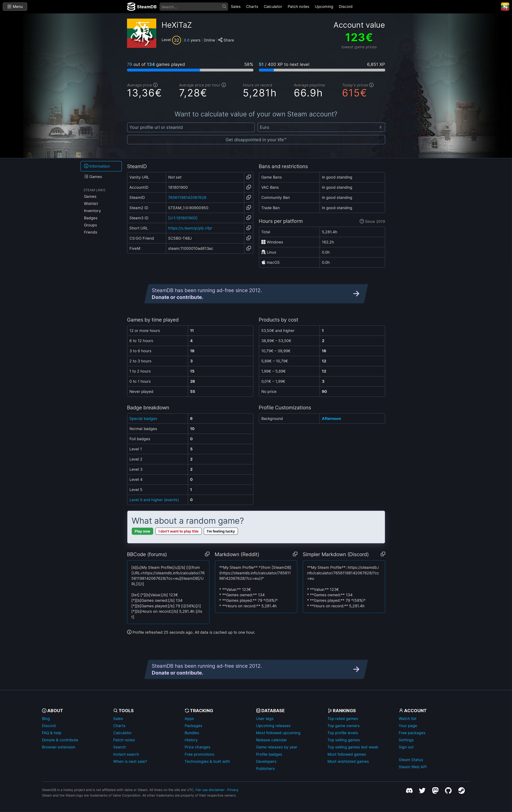Viewport: 512px width, 812px height.
Task: Open Browser extension footer link
Action: pos(59,747)
